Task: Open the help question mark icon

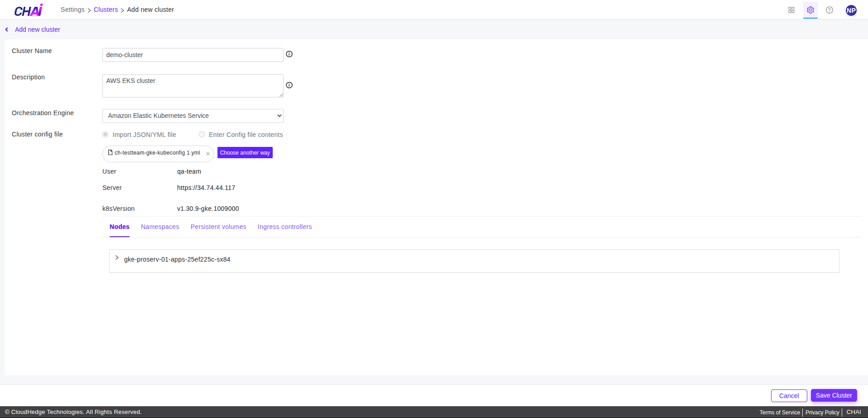Action: coord(829,10)
